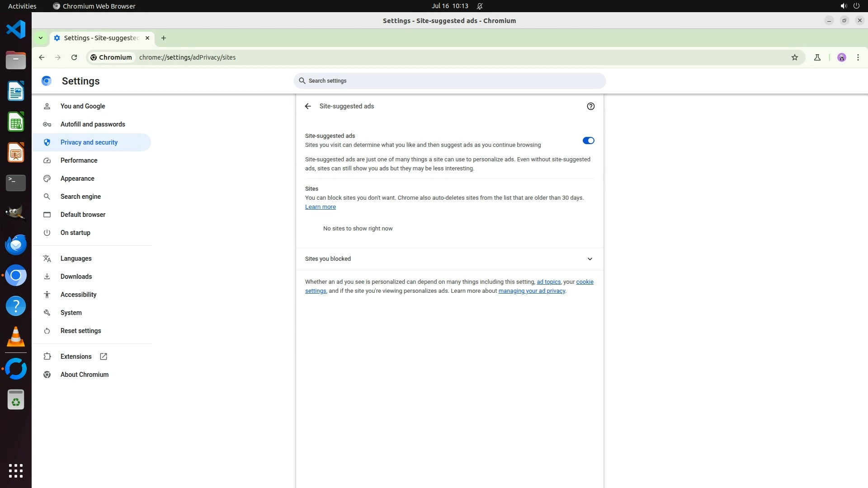Follow the Learn more link under Sites

coord(320,207)
